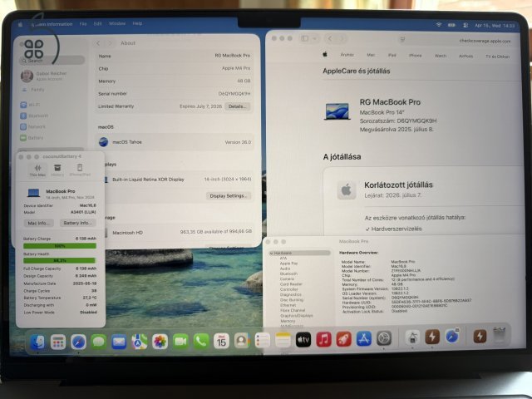Open the Trash in the Dock
The height and width of the screenshot is (399, 532).
tap(500, 336)
